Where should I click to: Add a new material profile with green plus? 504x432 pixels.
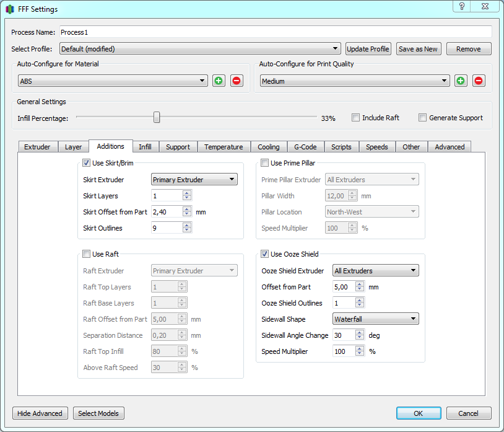coord(219,81)
